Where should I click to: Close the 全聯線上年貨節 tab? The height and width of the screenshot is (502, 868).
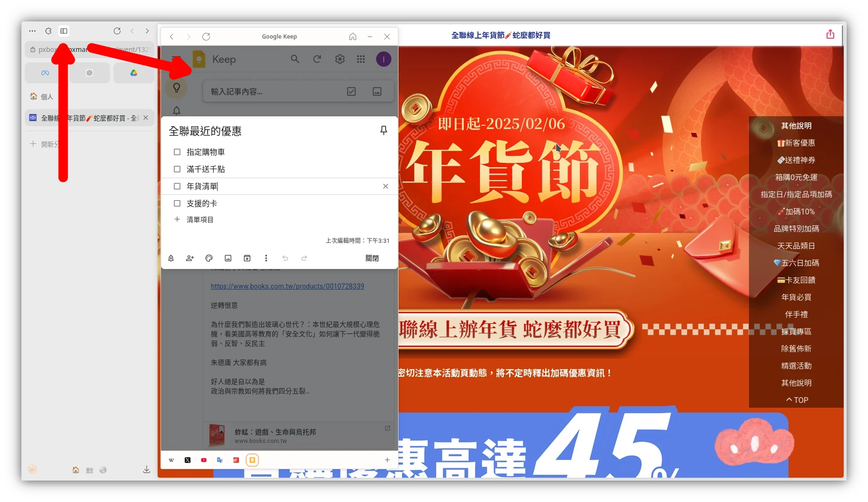point(146,118)
